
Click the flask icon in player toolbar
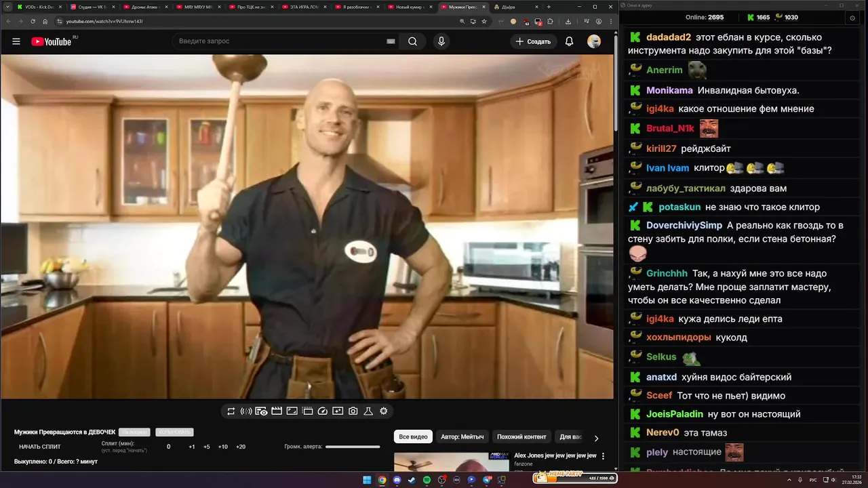click(368, 411)
